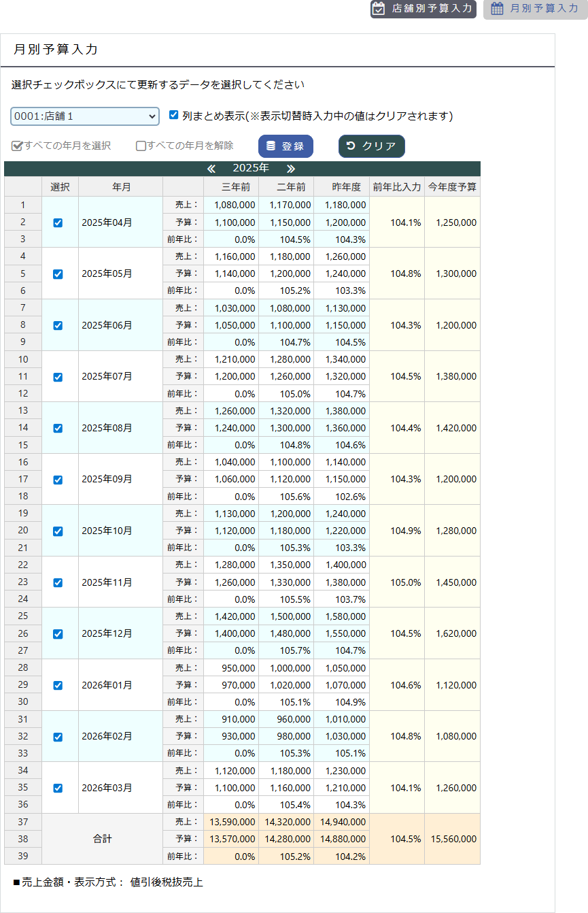Click the 選択 column header
The image size is (588, 913).
(x=60, y=187)
